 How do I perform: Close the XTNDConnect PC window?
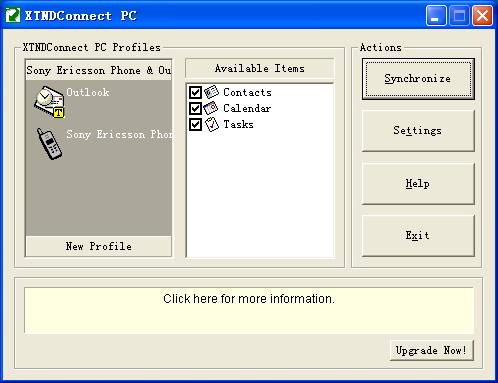coord(482,16)
